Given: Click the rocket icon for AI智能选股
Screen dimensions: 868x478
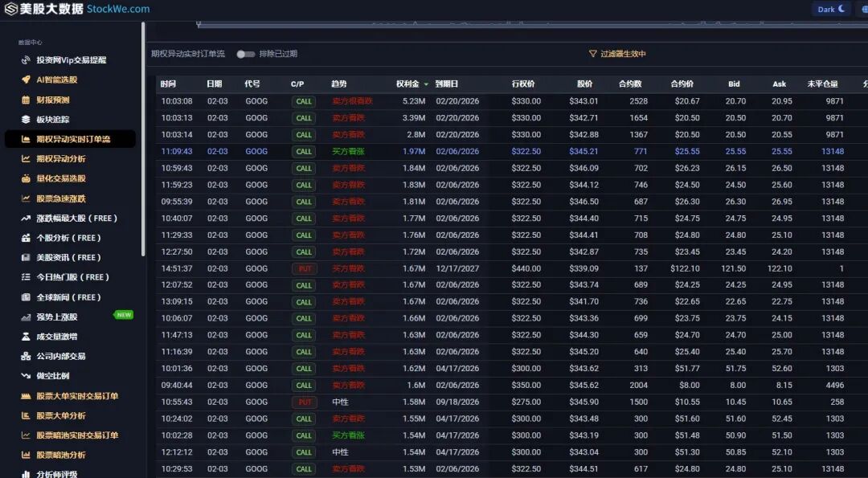Looking at the screenshot, I should click(26, 80).
